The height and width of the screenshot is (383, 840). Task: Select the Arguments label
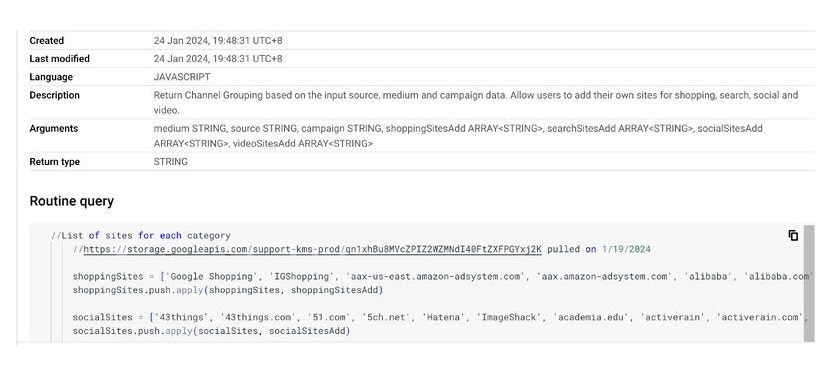54,129
